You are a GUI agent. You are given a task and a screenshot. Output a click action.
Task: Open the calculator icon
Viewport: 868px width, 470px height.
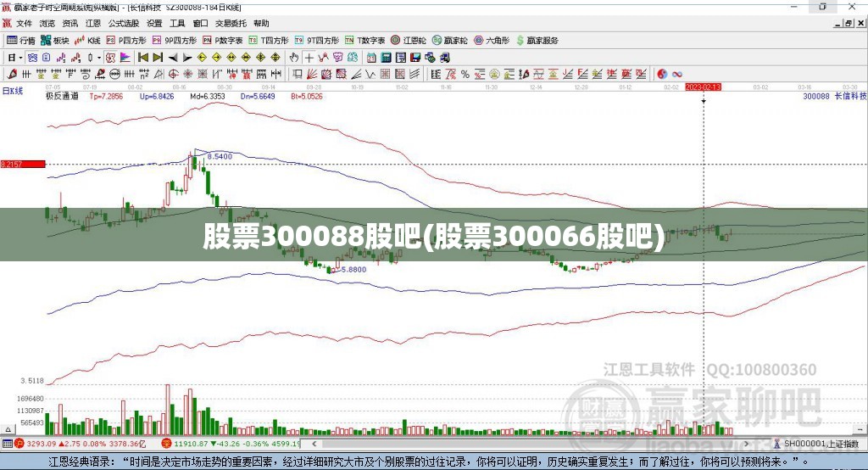(386, 57)
